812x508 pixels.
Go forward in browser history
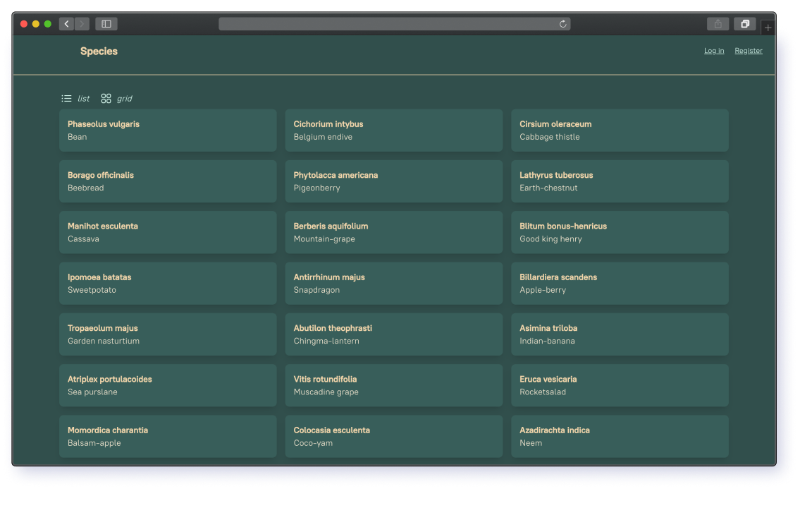point(82,24)
